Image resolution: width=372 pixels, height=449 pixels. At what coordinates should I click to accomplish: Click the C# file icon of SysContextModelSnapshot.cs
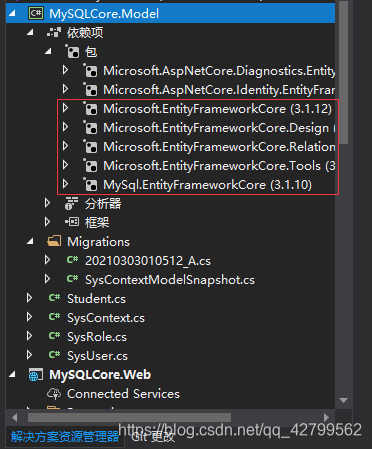point(72,279)
